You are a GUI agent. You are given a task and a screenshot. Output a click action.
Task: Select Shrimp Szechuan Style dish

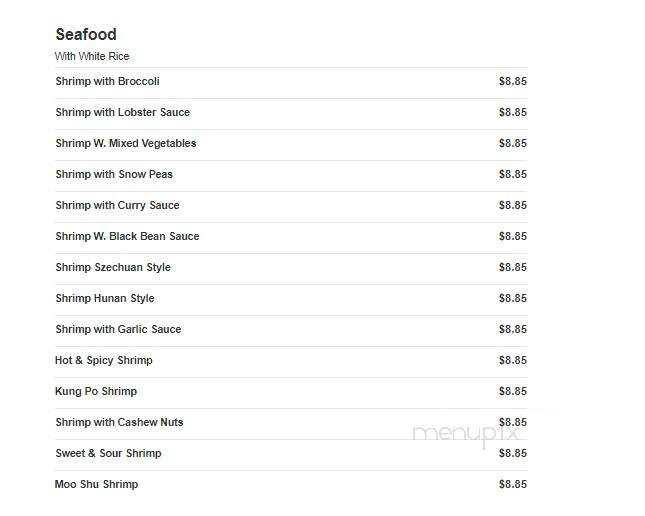coord(113,267)
